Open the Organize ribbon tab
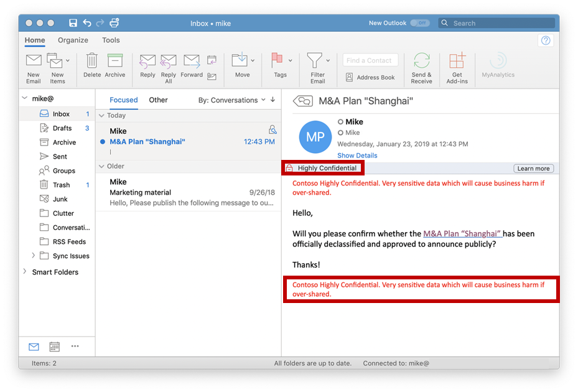Image resolution: width=578 pixels, height=392 pixels. 73,40
